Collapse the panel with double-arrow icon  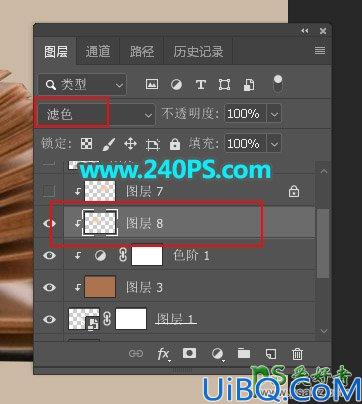(x=305, y=31)
